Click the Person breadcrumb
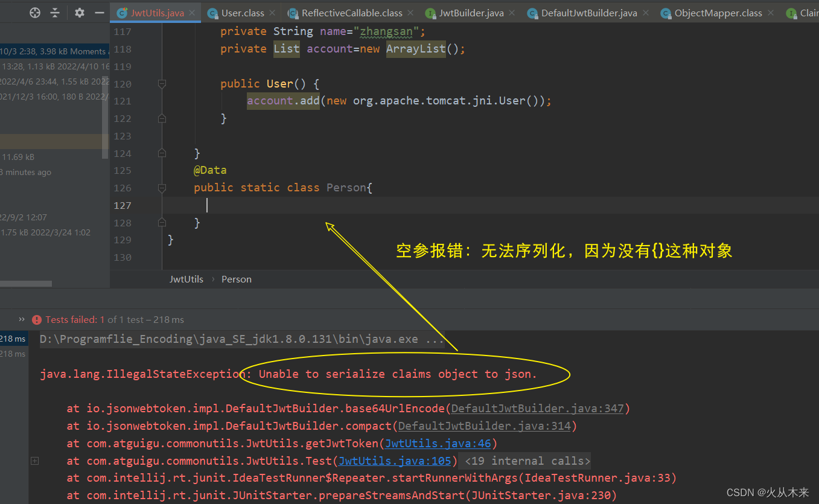 237,279
